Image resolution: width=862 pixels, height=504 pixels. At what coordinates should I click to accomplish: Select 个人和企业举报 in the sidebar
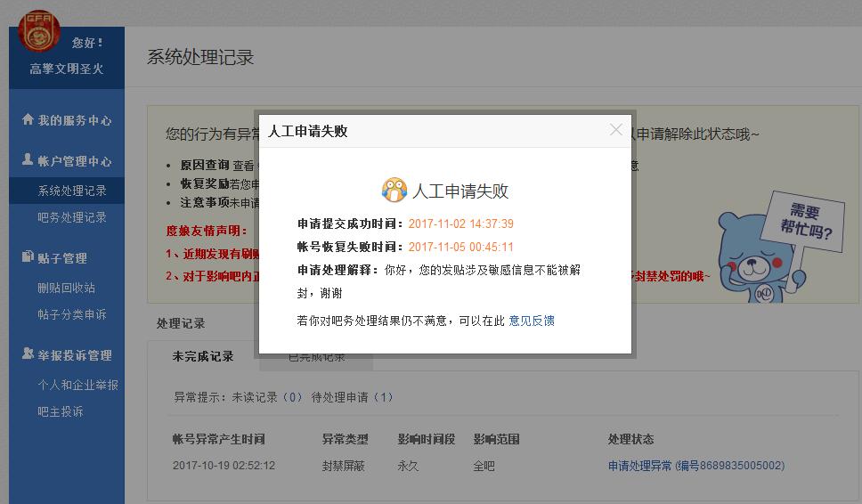(x=77, y=385)
